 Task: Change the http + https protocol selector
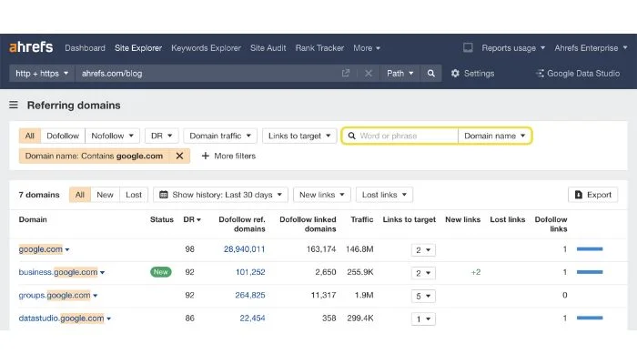(42, 74)
